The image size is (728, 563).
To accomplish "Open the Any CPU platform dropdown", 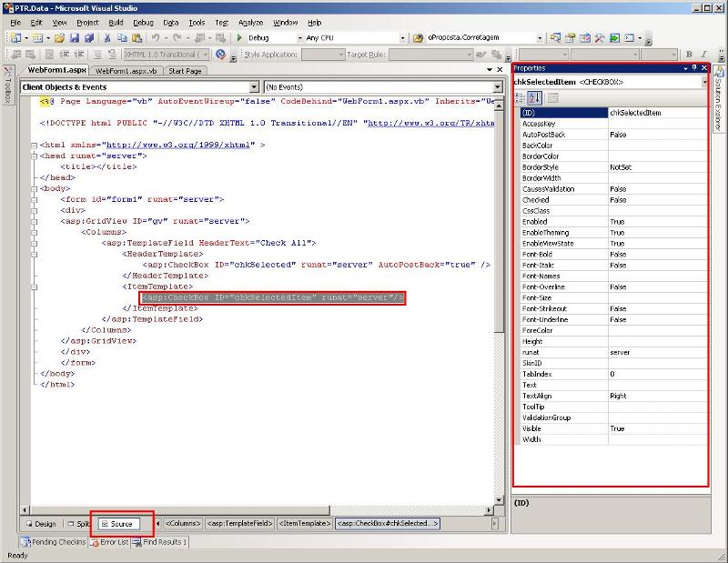I will coord(402,38).
